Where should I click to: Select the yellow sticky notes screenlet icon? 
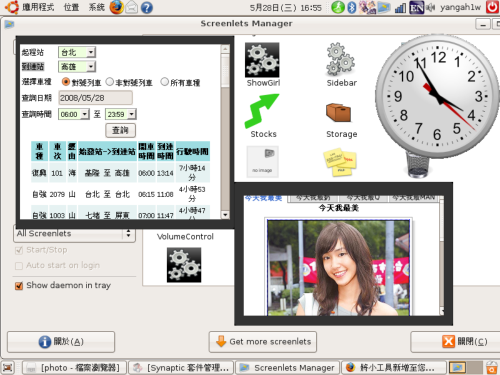point(340,162)
